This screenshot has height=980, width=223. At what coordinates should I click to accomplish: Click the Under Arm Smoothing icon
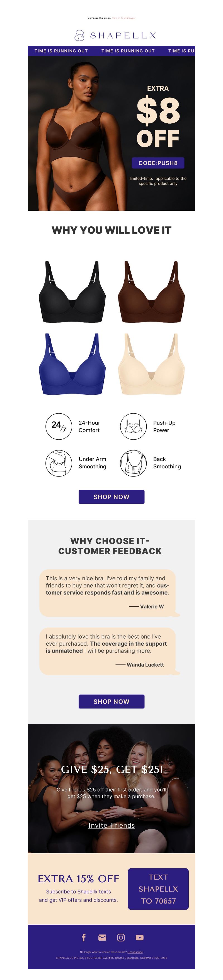tap(59, 463)
